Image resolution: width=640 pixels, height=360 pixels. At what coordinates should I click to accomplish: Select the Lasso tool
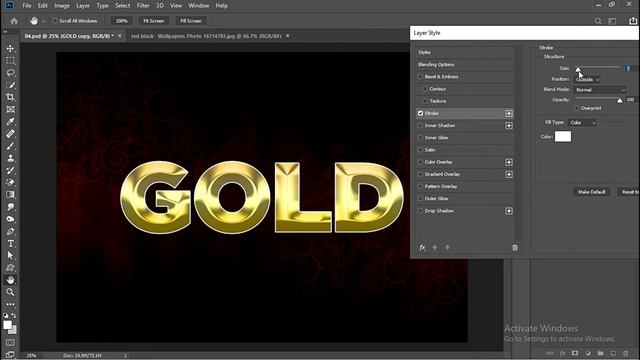coord(11,73)
